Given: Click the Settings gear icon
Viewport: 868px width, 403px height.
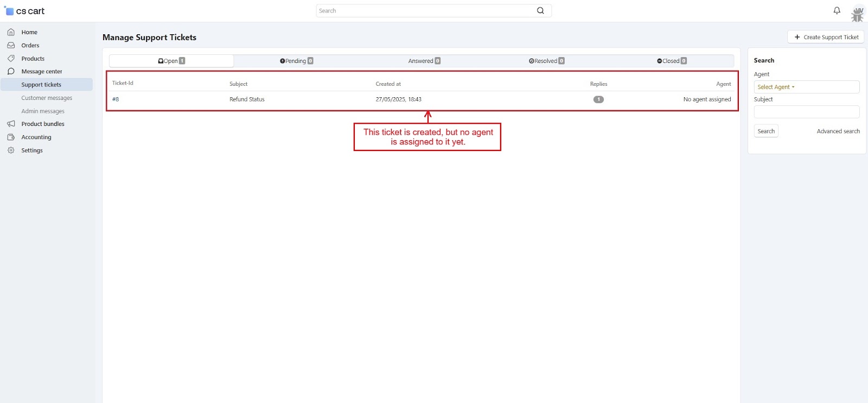Looking at the screenshot, I should 11,150.
